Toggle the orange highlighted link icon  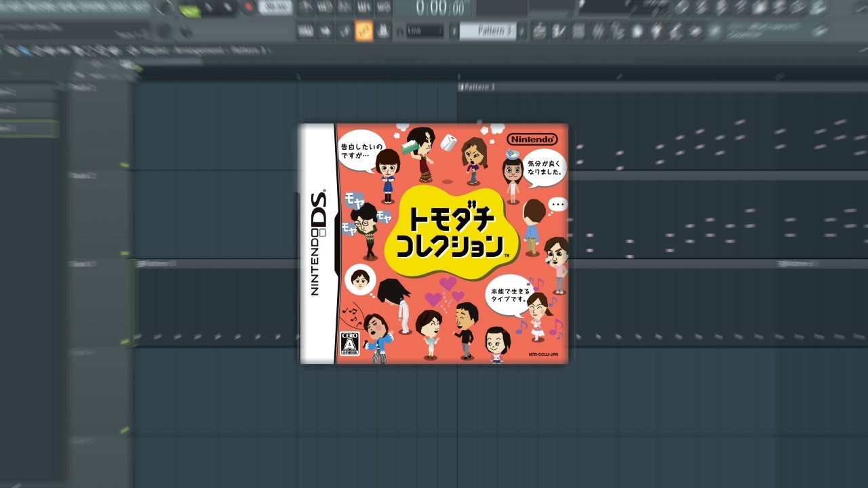(364, 30)
